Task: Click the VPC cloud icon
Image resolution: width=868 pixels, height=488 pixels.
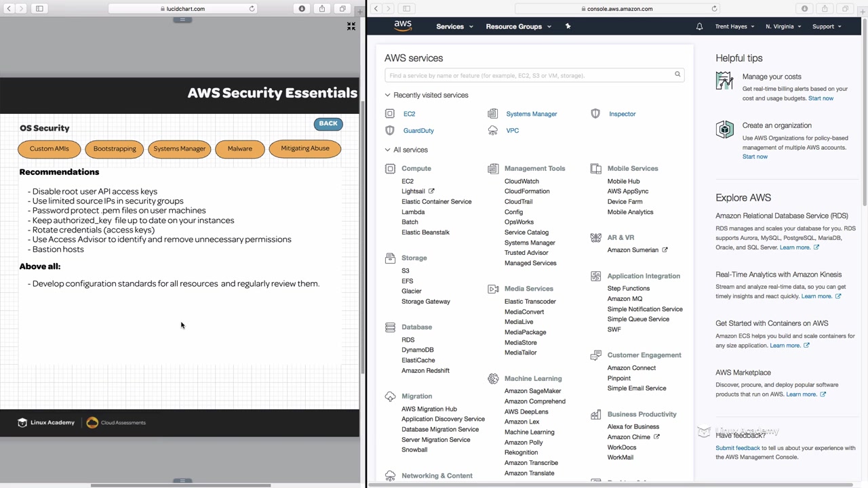Action: tap(493, 130)
